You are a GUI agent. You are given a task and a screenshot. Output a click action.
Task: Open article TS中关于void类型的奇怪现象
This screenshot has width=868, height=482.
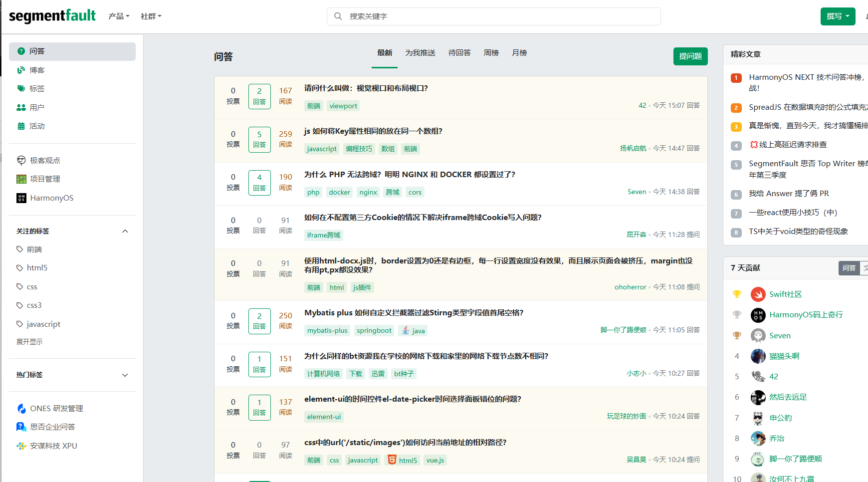pyautogui.click(x=798, y=232)
